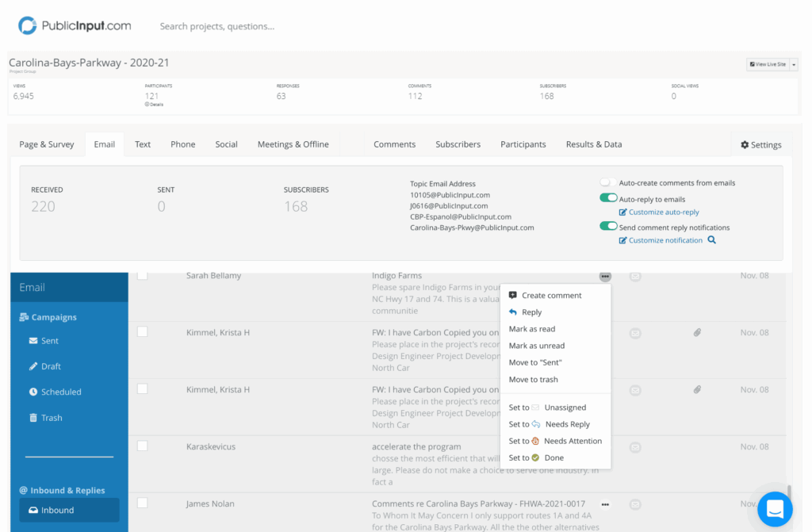Tick the checkbox for Karaskevicus email

pyautogui.click(x=142, y=446)
